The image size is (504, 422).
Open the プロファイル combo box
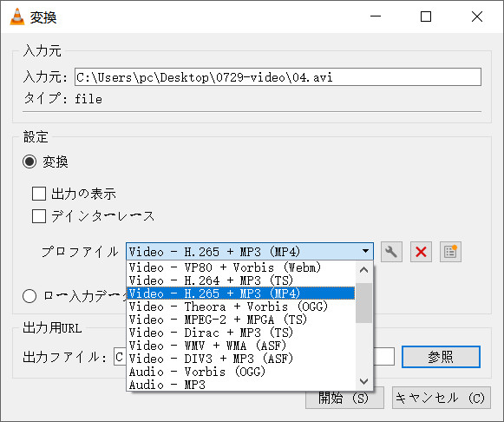click(250, 252)
